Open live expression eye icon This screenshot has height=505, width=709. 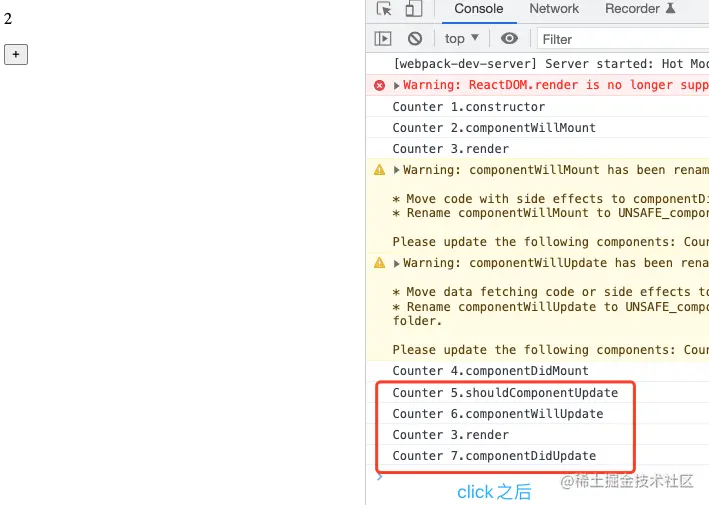pos(509,38)
